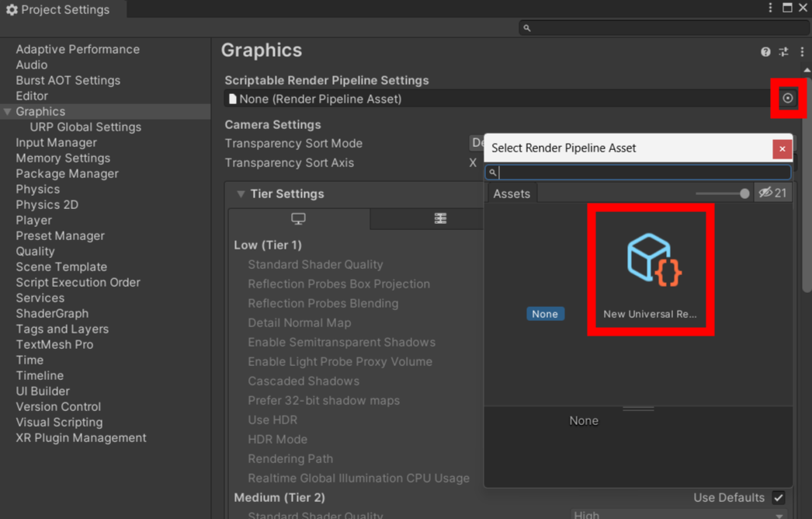Open Adaptive Performance settings
The height and width of the screenshot is (519, 812).
(78, 49)
